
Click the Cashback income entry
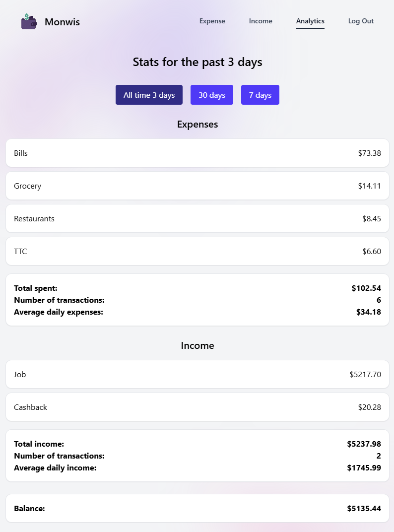197,407
